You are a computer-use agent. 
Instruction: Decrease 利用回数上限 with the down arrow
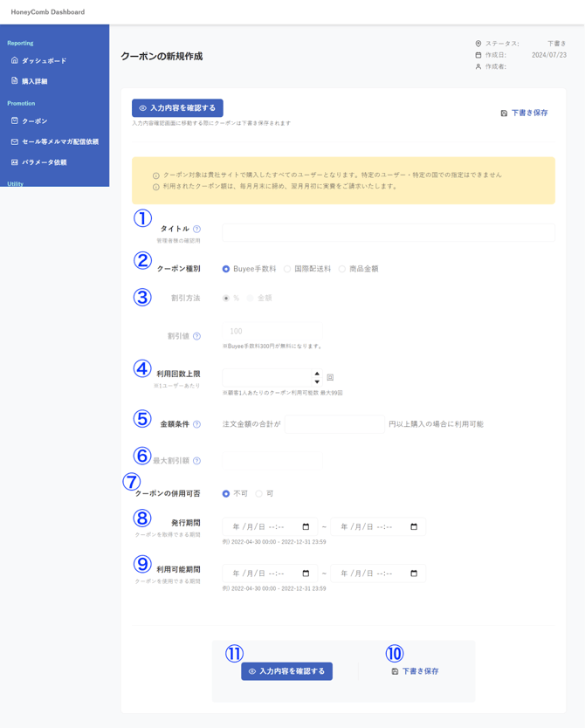pyautogui.click(x=317, y=381)
